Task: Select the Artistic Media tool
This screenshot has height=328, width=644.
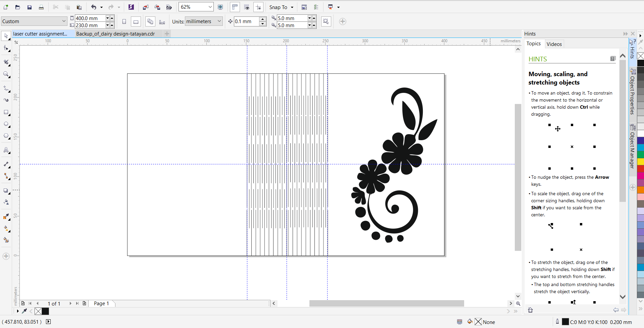Action: coord(6,100)
